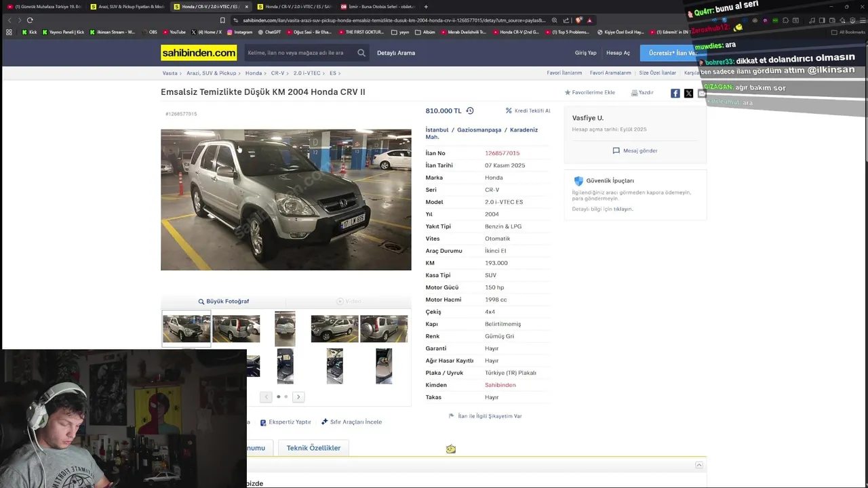The height and width of the screenshot is (488, 868).
Task: Click Detaylı Arama link
Action: (x=396, y=53)
